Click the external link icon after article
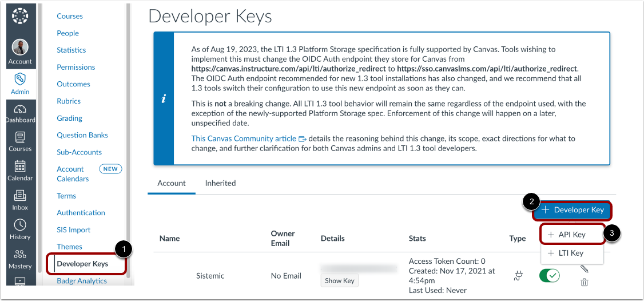Image resolution: width=644 pixels, height=301 pixels. (303, 138)
